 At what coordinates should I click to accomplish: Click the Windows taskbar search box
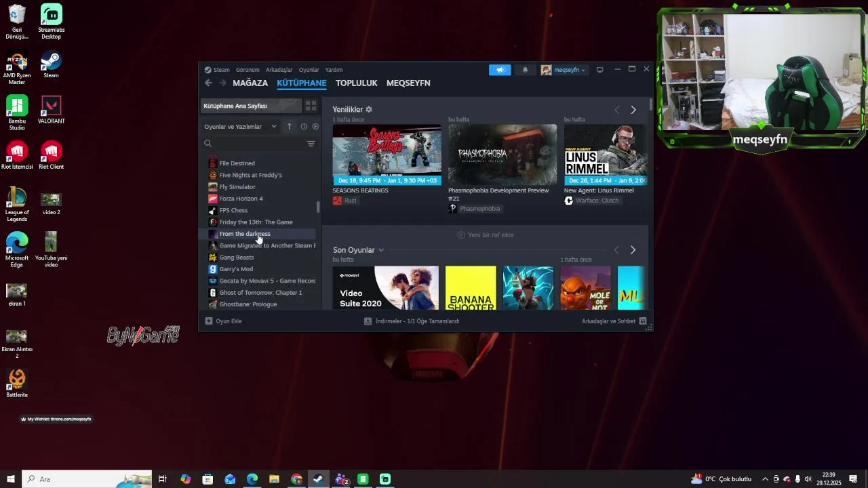point(87,479)
